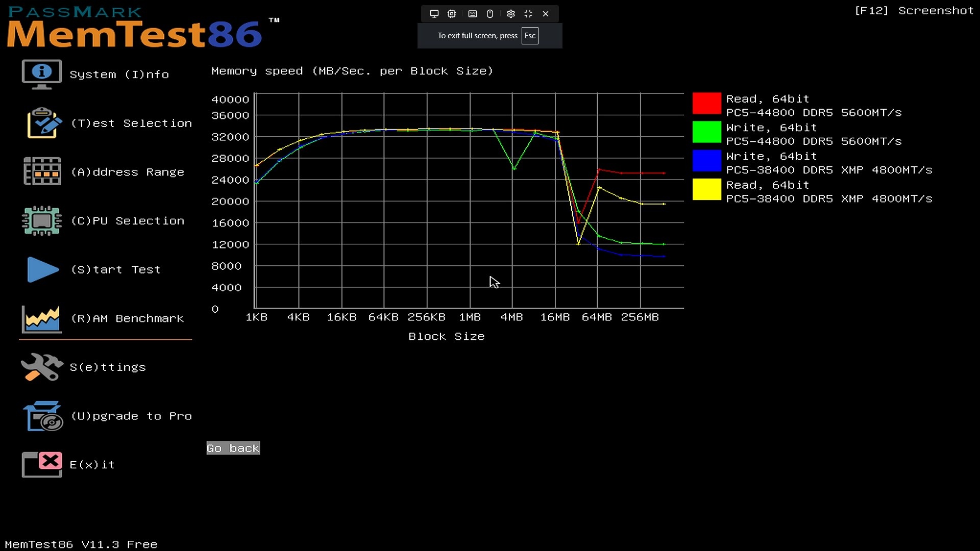This screenshot has height=551, width=980.
Task: Open the RAM Benchmark chart icon
Action: click(x=42, y=319)
